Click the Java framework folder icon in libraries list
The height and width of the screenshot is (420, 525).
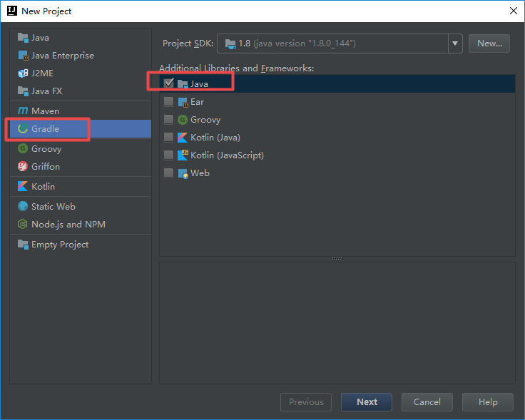point(183,83)
